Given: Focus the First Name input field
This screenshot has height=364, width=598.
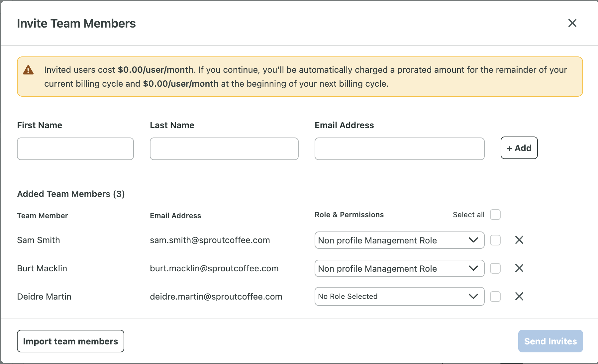Looking at the screenshot, I should pyautogui.click(x=75, y=149).
